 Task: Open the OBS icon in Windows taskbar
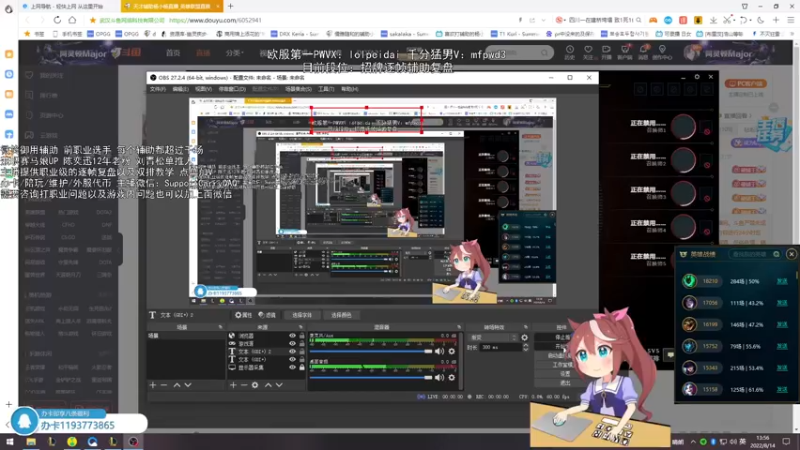point(133,442)
